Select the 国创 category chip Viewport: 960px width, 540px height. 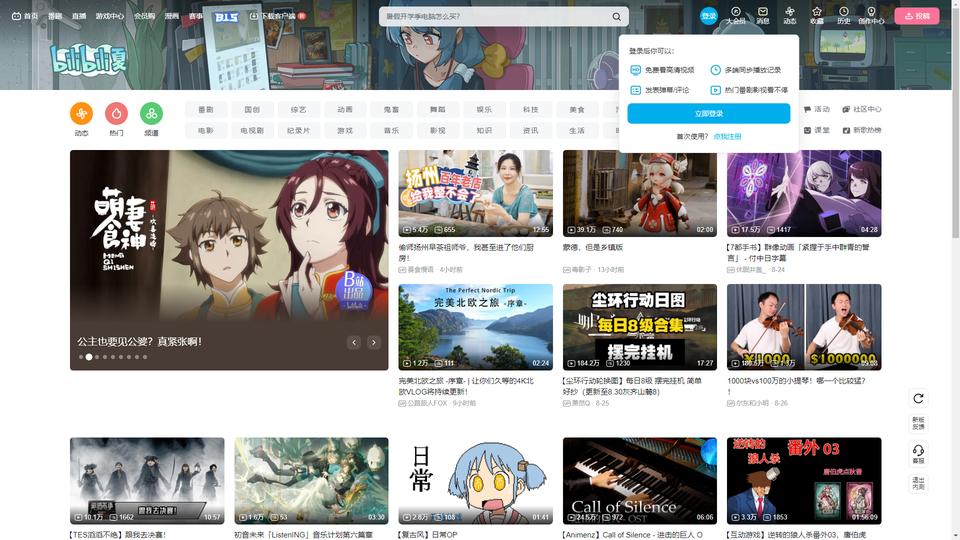pyautogui.click(x=252, y=110)
